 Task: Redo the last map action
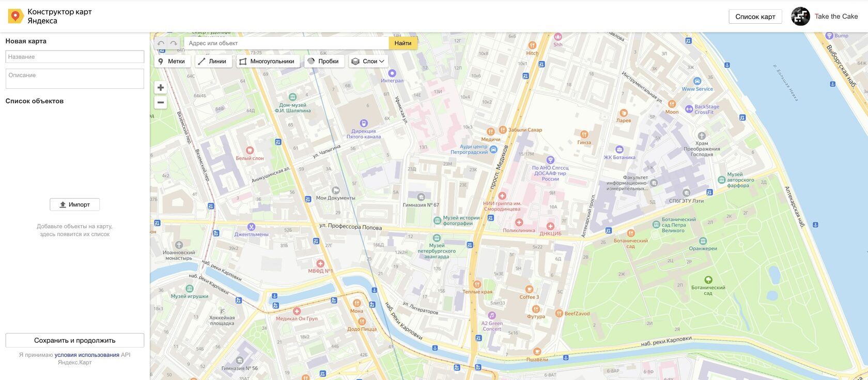pyautogui.click(x=174, y=43)
